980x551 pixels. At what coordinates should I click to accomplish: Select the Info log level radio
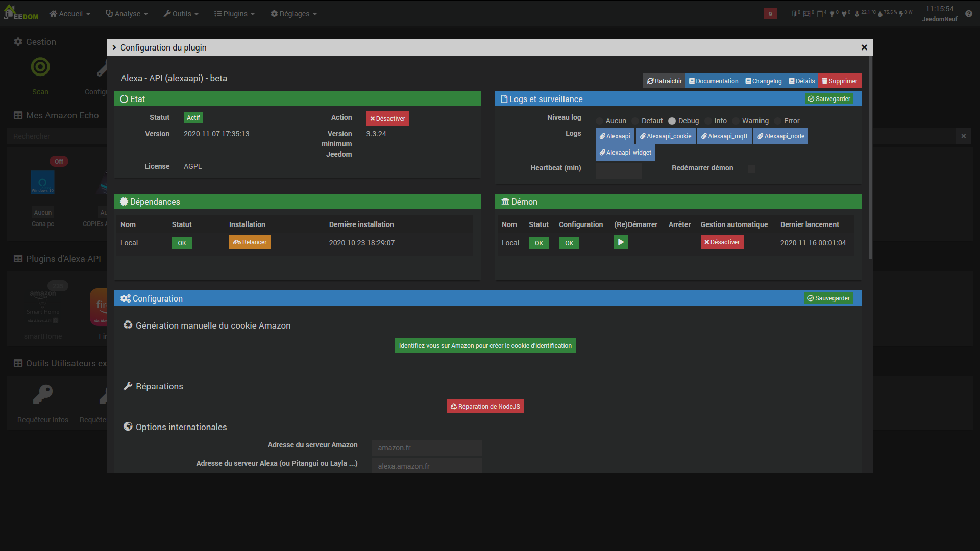708,121
